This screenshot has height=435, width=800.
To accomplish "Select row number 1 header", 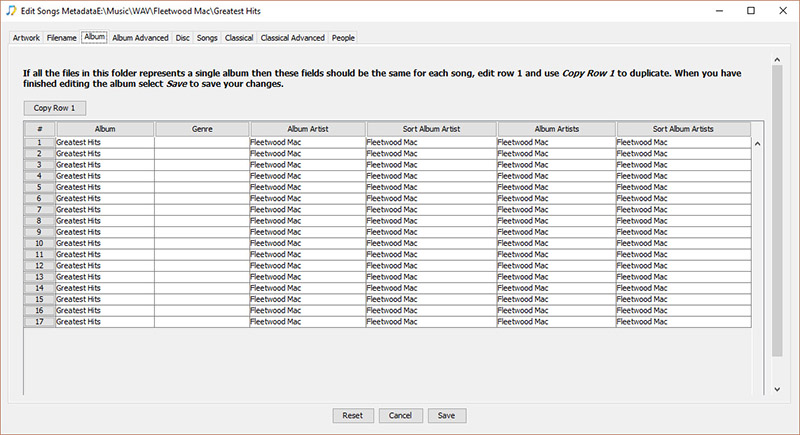I will [x=39, y=142].
